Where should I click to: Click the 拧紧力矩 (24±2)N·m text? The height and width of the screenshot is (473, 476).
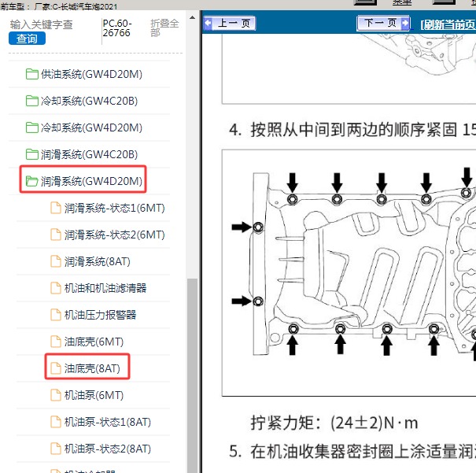(x=334, y=423)
